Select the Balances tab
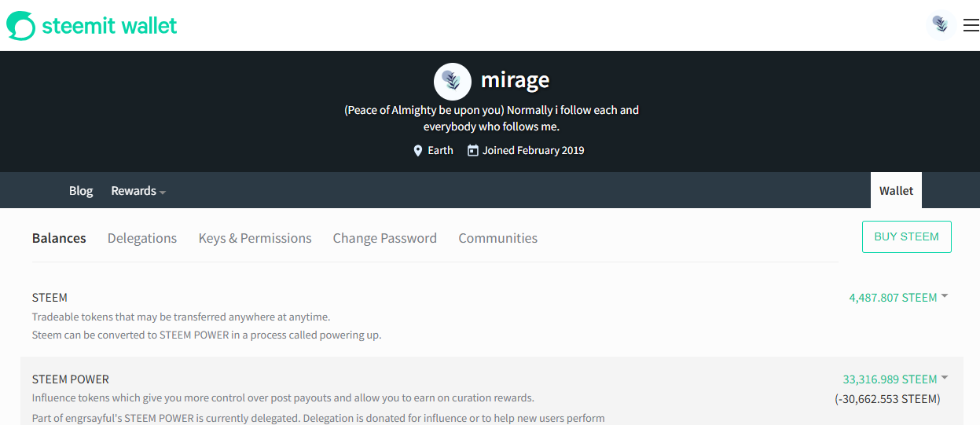The image size is (980, 425). (x=59, y=238)
